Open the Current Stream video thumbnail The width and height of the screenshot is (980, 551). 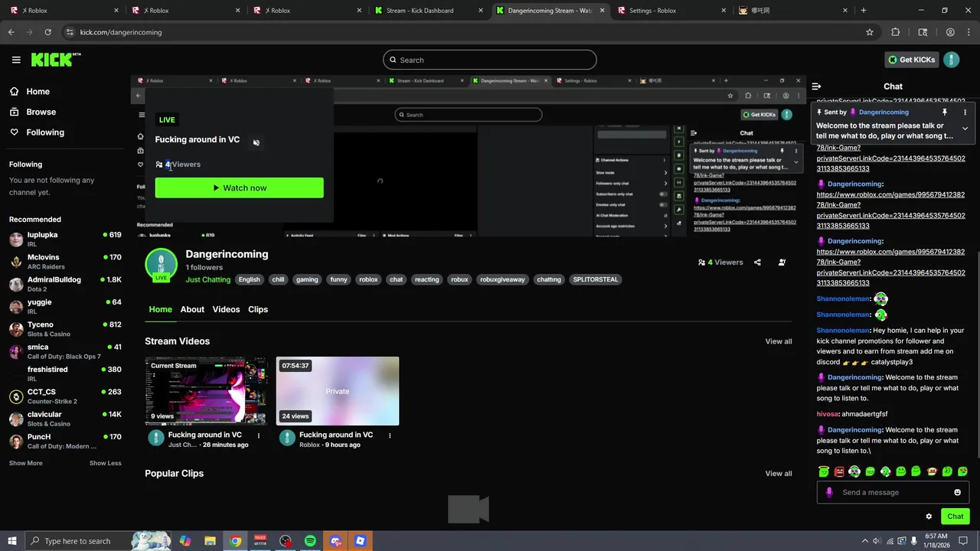coord(206,391)
